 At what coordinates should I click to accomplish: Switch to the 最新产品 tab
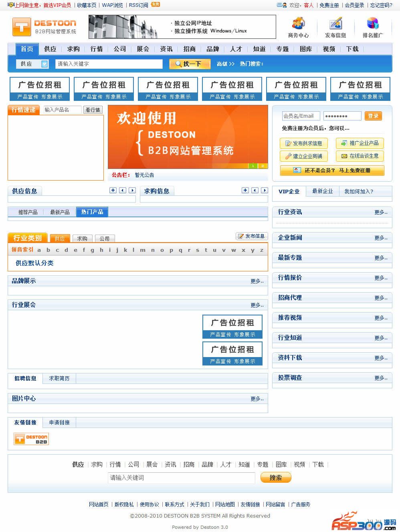click(x=60, y=212)
